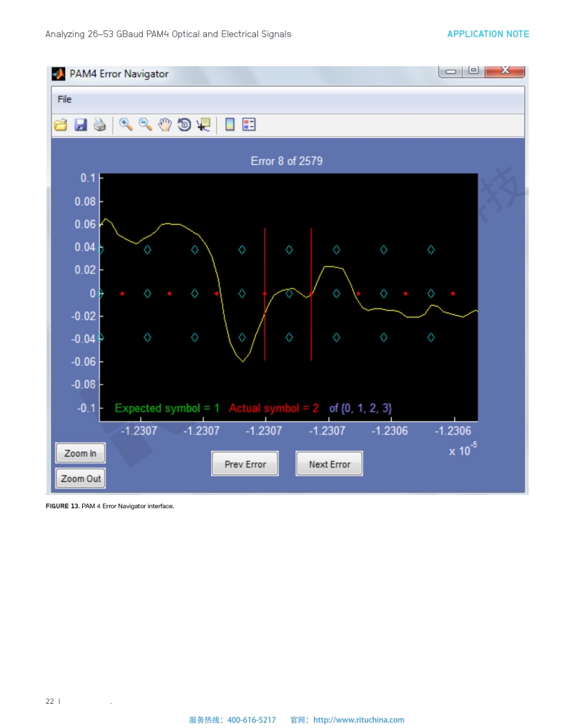Select the Zoom In magnifier tool
The image size is (563, 728).
[x=126, y=125]
